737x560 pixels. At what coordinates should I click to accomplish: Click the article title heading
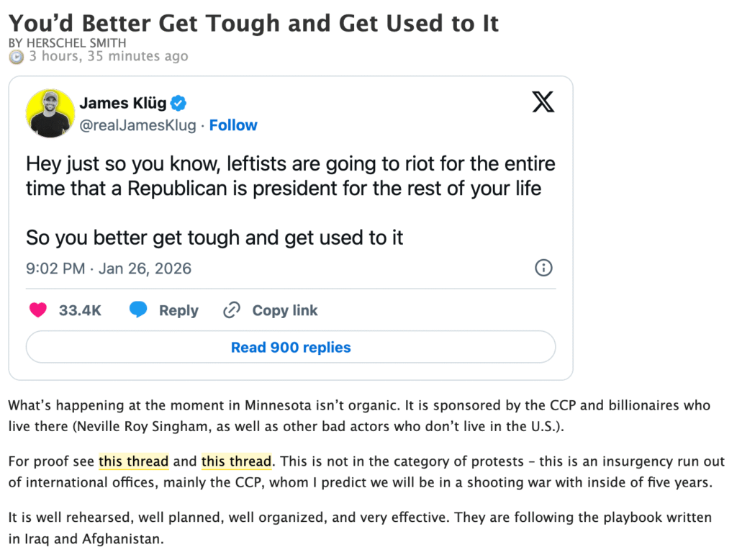[x=253, y=22]
